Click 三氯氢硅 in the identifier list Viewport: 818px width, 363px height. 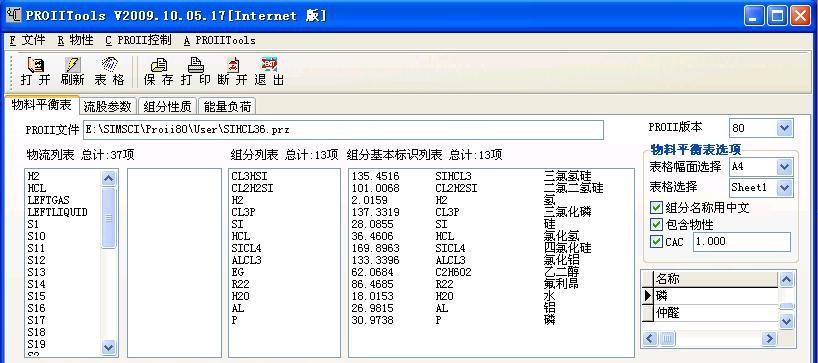tap(568, 175)
